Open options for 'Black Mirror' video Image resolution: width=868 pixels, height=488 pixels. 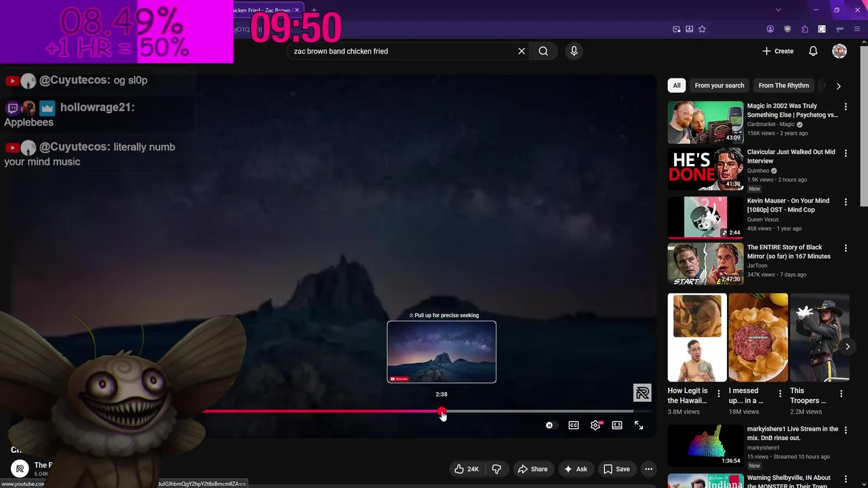tap(846, 249)
